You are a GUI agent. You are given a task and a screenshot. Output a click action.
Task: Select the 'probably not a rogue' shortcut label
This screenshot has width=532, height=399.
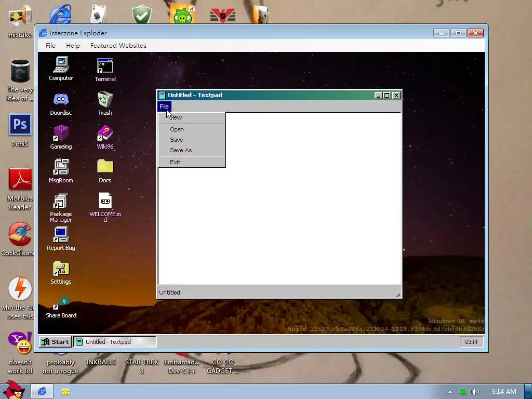tap(60, 366)
